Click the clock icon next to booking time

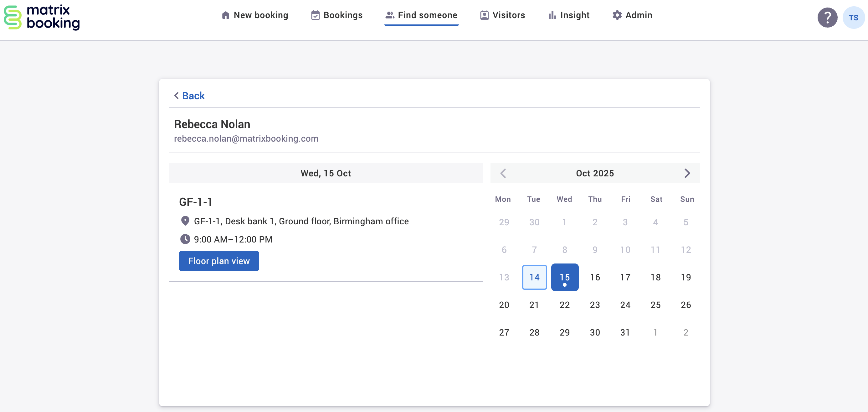pos(185,239)
